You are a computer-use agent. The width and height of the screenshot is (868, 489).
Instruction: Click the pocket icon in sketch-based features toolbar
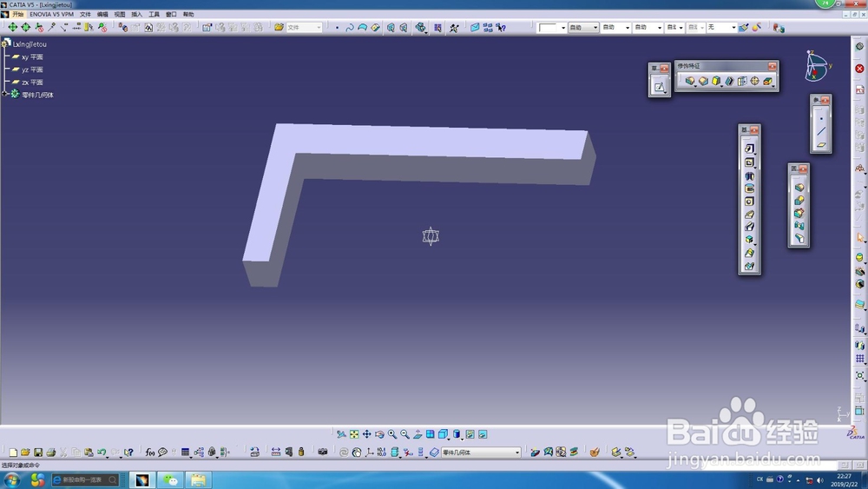point(749,162)
